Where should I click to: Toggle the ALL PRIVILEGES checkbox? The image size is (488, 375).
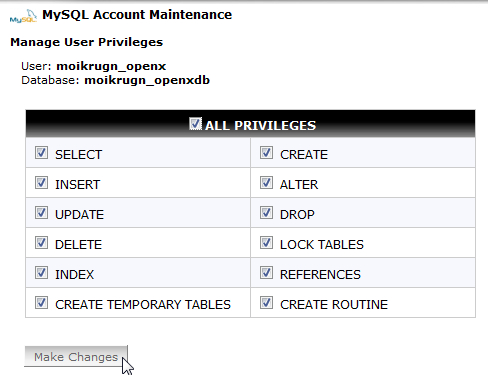[x=195, y=124]
